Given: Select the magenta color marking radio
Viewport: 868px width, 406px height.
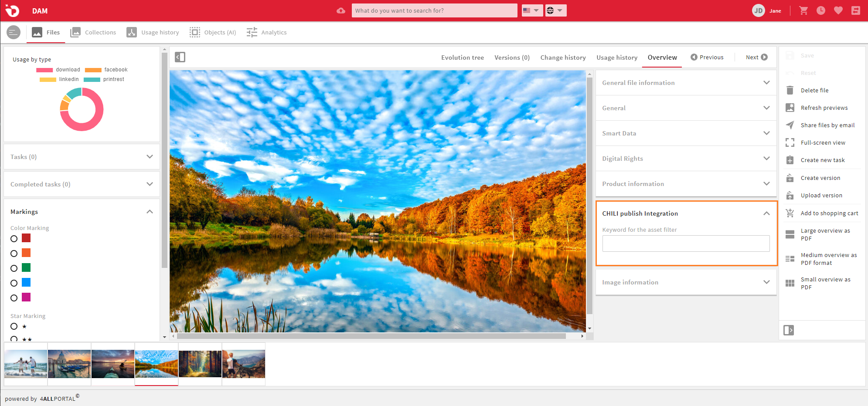Looking at the screenshot, I should click(x=14, y=298).
